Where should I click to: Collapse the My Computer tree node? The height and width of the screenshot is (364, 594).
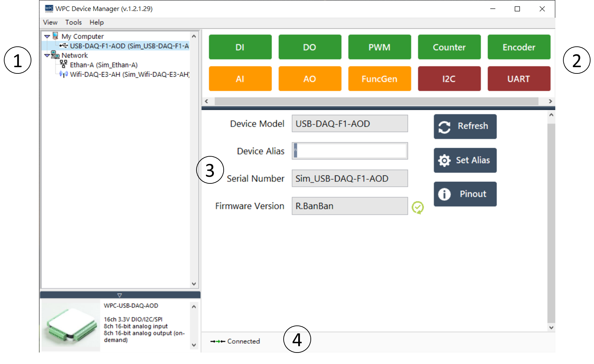(46, 36)
